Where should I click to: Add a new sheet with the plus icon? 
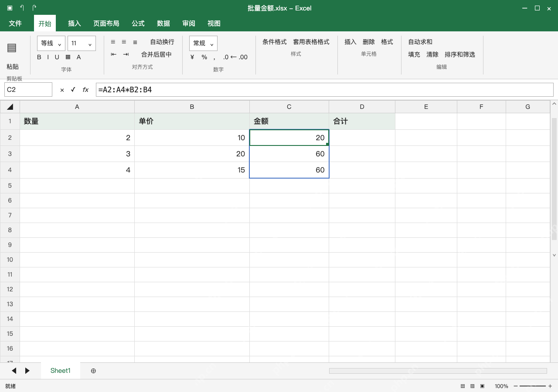[x=93, y=371]
